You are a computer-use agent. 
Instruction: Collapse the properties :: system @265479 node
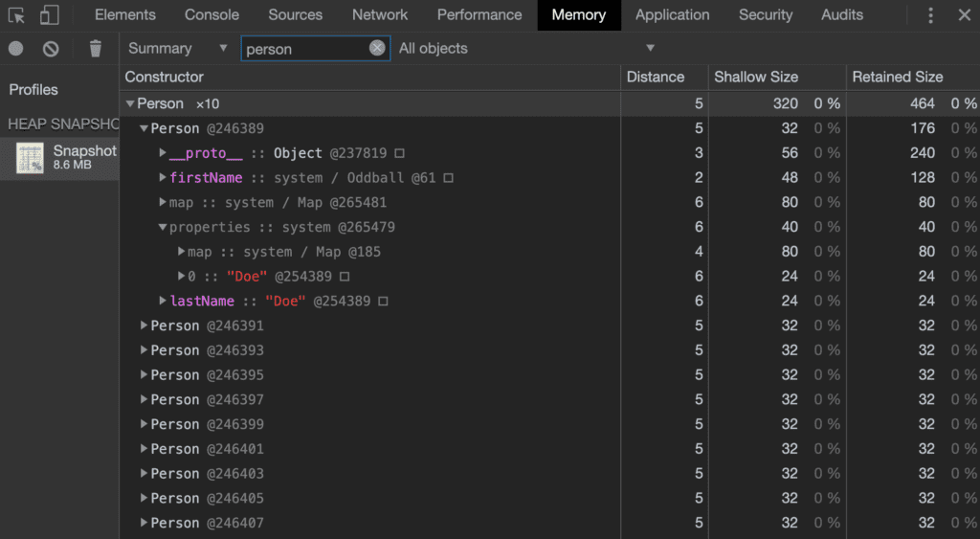(x=163, y=227)
